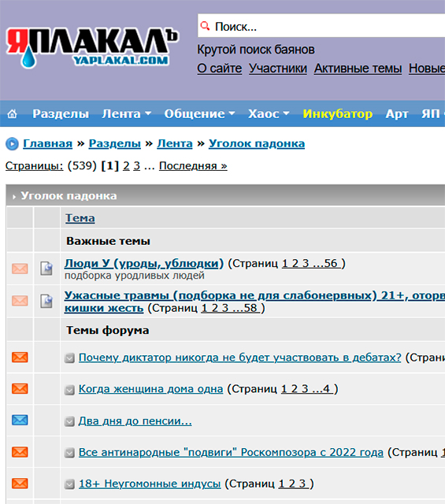The width and height of the screenshot is (445, 504).
Task: Click document icon for Ужасные травмы topic
Action: click(x=46, y=301)
